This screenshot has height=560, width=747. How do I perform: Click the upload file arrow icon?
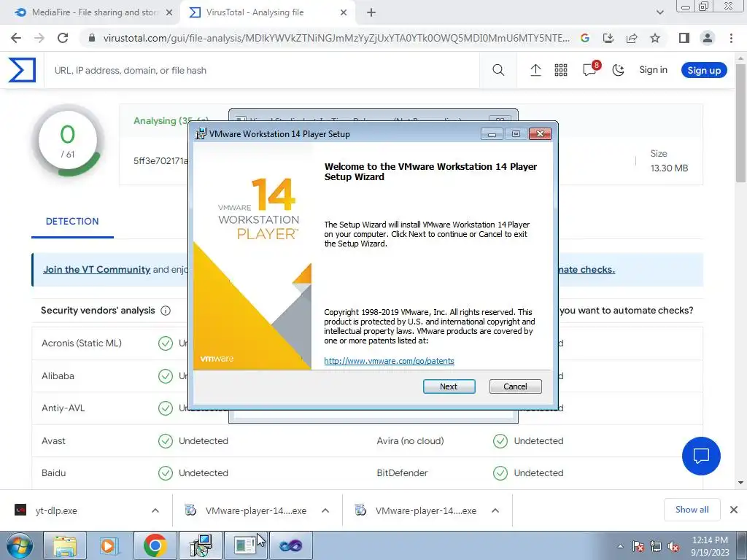click(535, 71)
